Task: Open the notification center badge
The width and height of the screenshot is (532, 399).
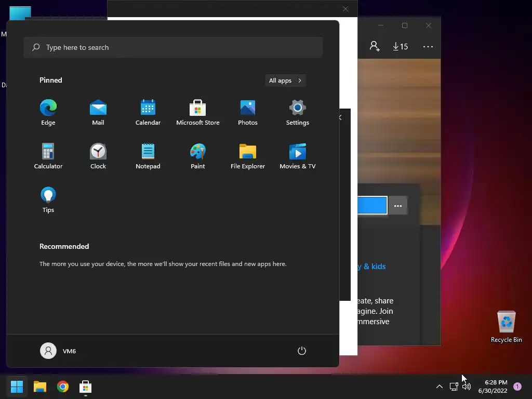Action: click(517, 387)
